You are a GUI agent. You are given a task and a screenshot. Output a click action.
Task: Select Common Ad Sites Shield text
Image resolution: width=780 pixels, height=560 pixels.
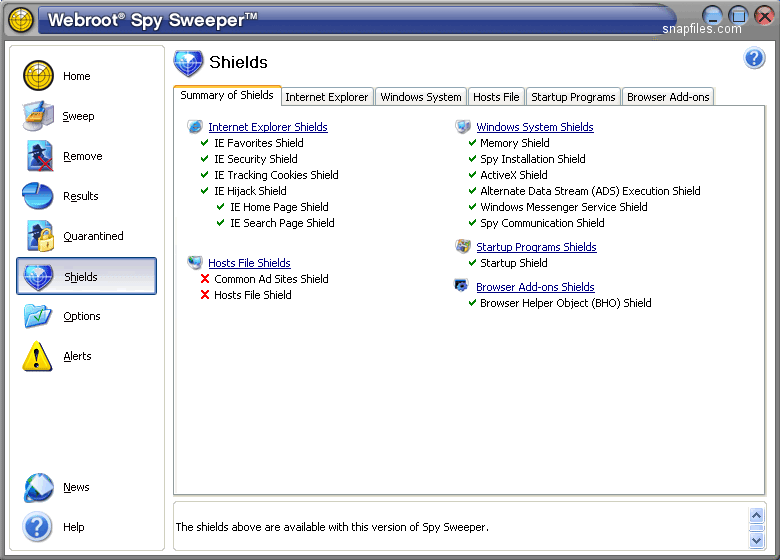pyautogui.click(x=271, y=279)
